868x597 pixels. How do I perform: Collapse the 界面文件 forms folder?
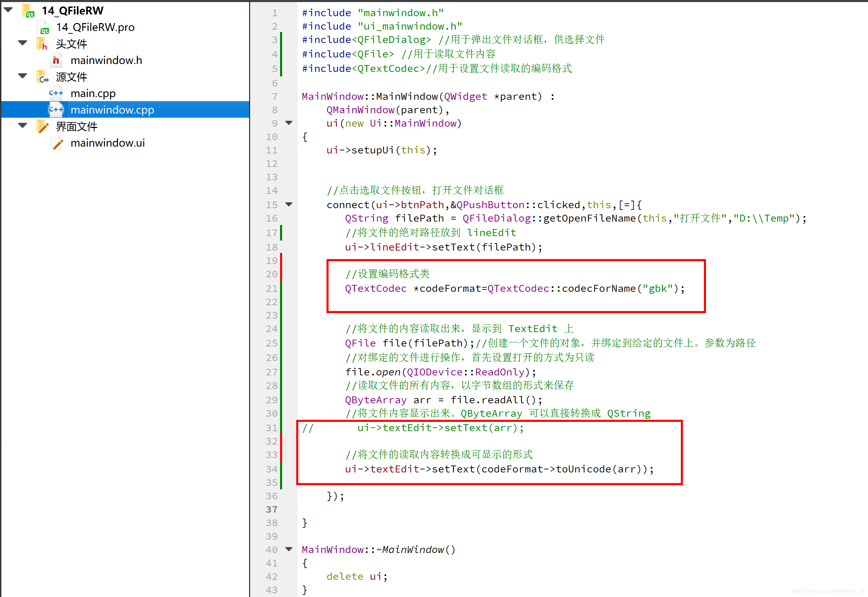(x=23, y=125)
